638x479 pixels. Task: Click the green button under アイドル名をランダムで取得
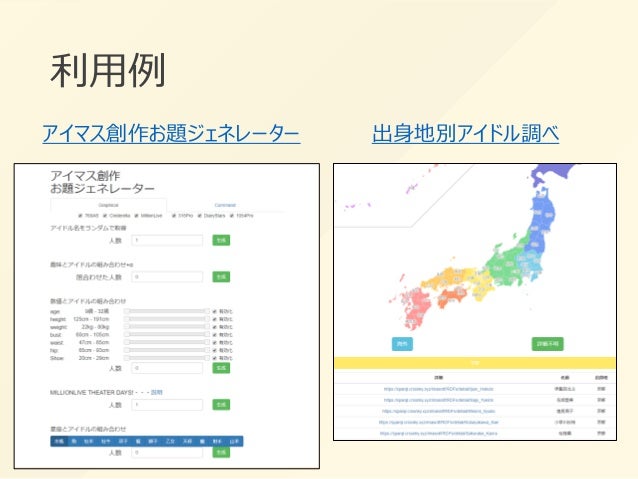[x=221, y=240]
